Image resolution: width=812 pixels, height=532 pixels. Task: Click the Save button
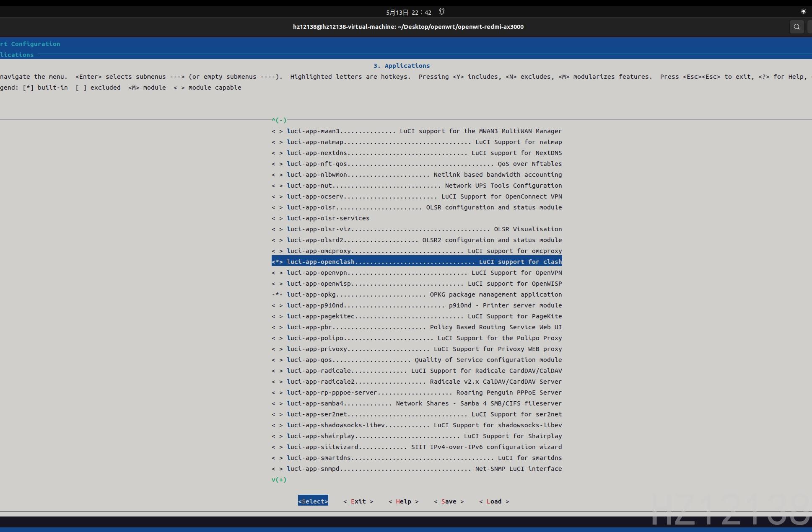[449, 501]
